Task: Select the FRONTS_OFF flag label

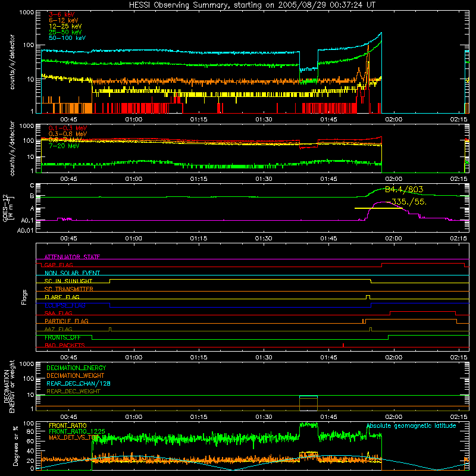Action: (x=62, y=337)
